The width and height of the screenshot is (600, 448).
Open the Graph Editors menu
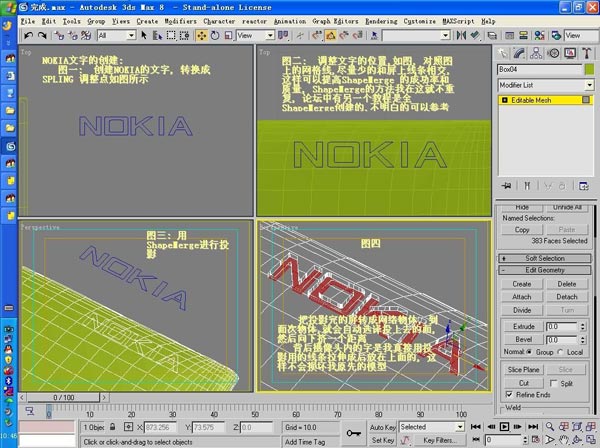tap(335, 21)
